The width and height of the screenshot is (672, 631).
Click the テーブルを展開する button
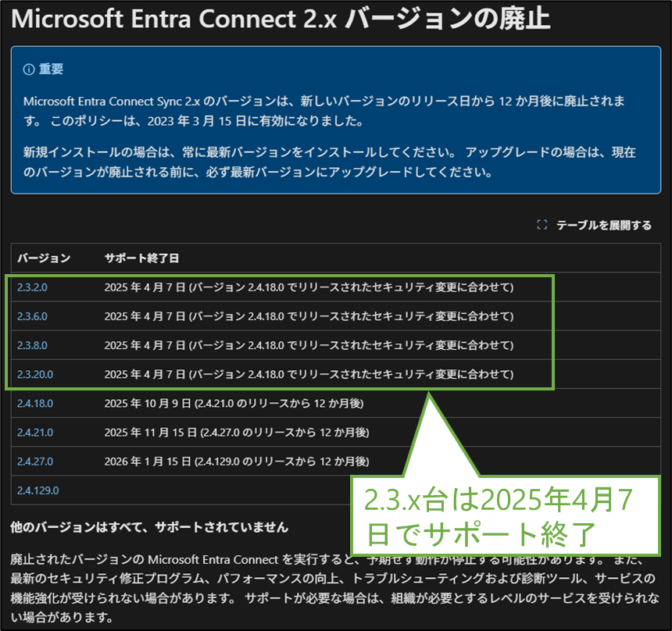coord(594,225)
